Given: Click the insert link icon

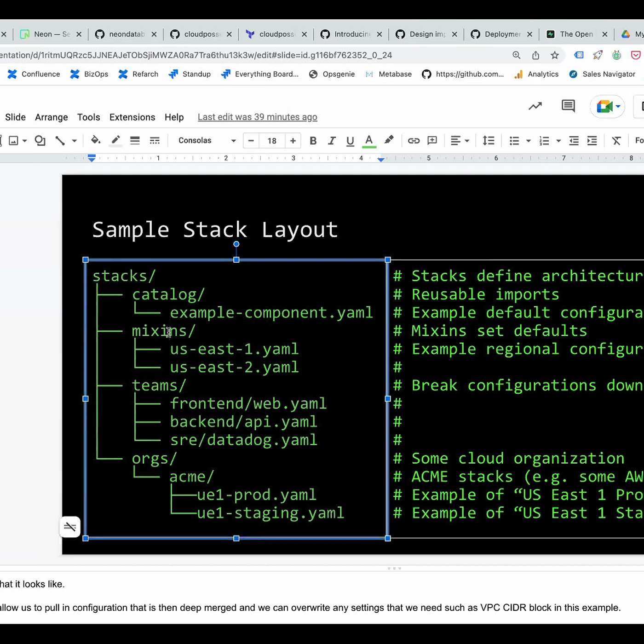Looking at the screenshot, I should (414, 141).
